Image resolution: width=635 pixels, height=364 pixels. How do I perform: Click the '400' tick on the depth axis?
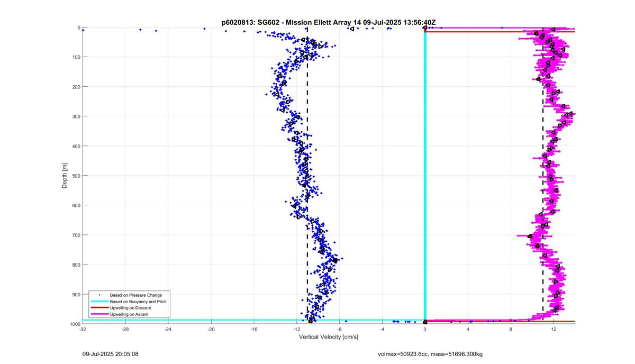[76, 146]
